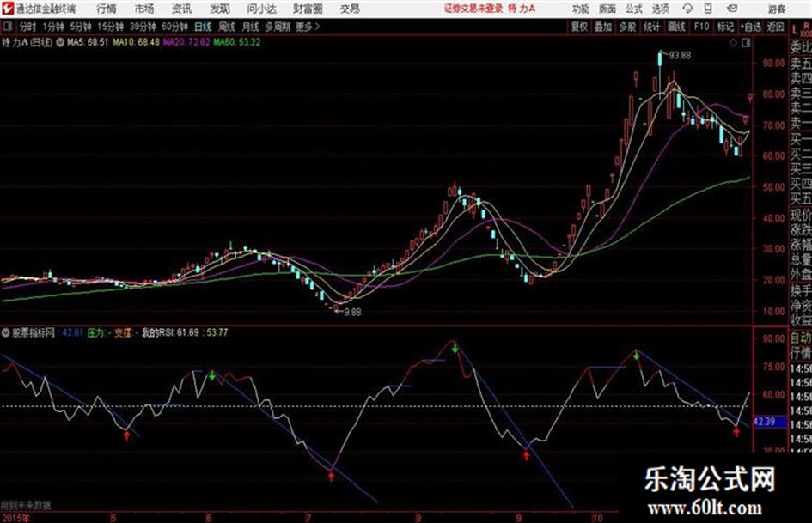Click the 我的RSI: 61.69 value label
812x523 pixels.
[170, 332]
